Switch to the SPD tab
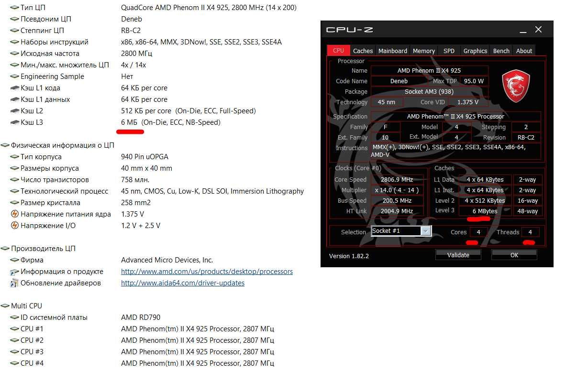Image resolution: width=588 pixels, height=371 pixels. click(x=449, y=51)
